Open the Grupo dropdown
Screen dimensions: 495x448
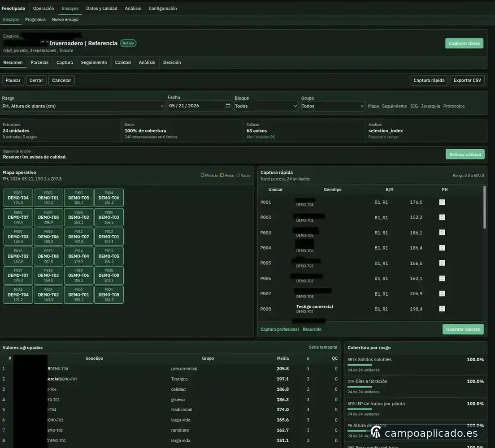pyautogui.click(x=333, y=106)
